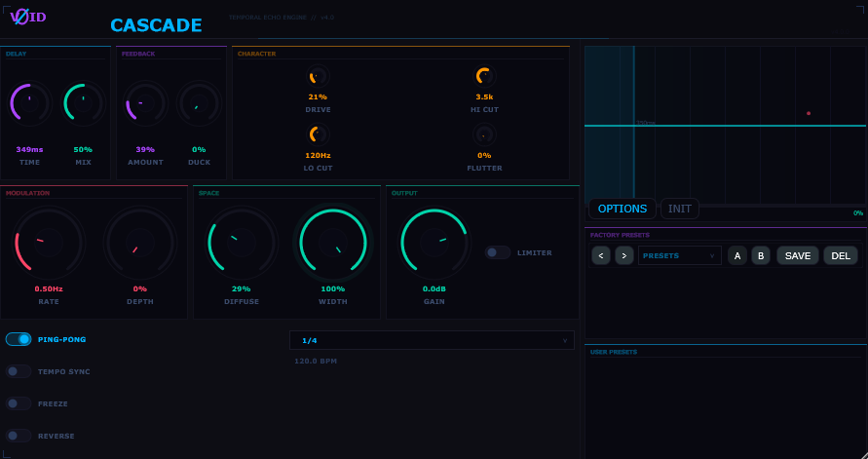The width and height of the screenshot is (868, 459).
Task: Click the PING-PONG label text
Action: coord(62,339)
